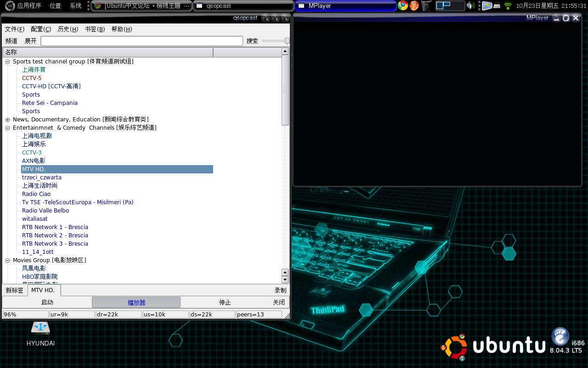Select the 11_14_1ott channel
Image resolution: width=588 pixels, height=368 pixels.
38,252
